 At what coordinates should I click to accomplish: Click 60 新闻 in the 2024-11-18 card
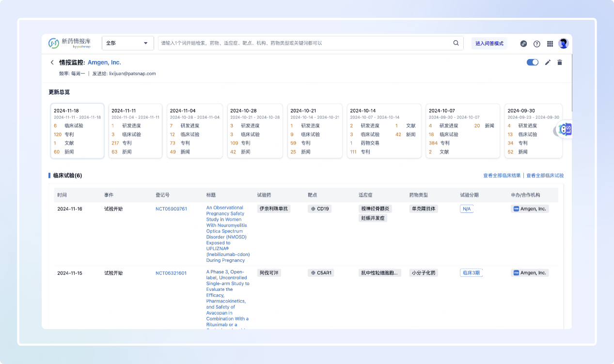pos(64,152)
